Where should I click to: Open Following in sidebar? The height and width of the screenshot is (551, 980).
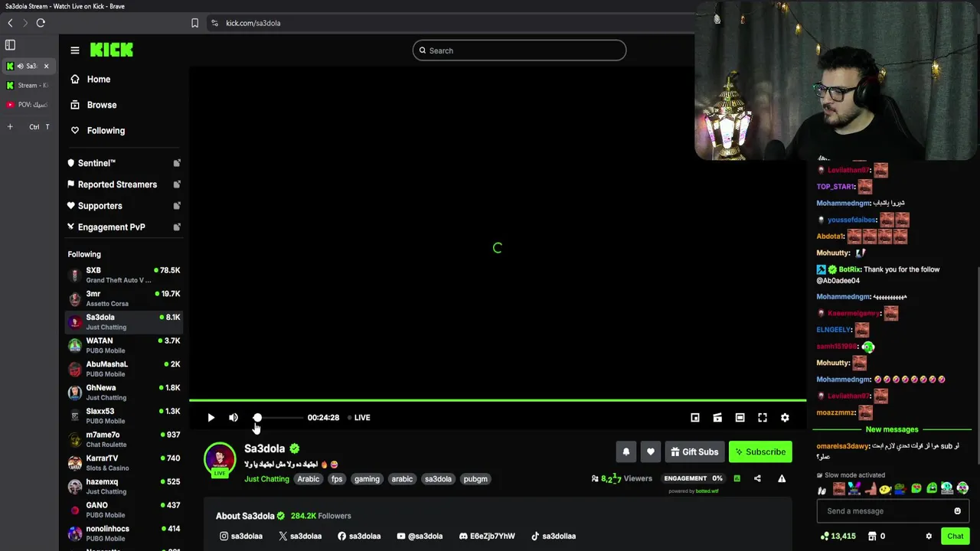[x=97, y=131]
